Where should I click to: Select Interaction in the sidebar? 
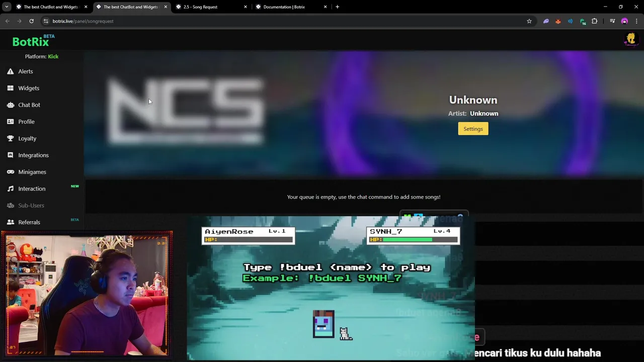[x=32, y=189]
